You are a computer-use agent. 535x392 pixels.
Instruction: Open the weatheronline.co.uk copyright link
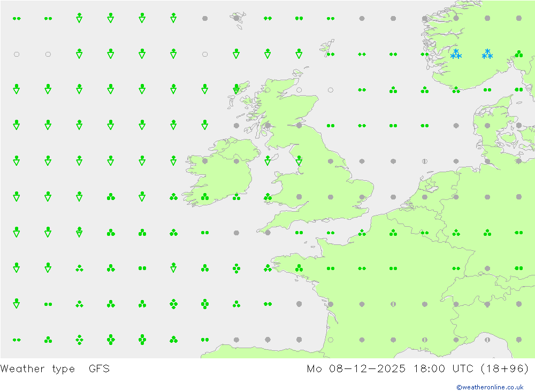[490, 387]
